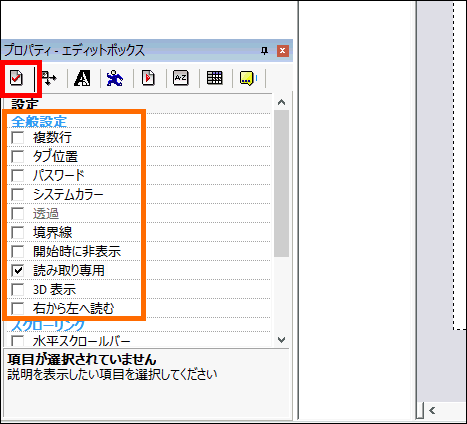
Task: Open the Size/Position tab with arrows icon
Action: tap(49, 78)
